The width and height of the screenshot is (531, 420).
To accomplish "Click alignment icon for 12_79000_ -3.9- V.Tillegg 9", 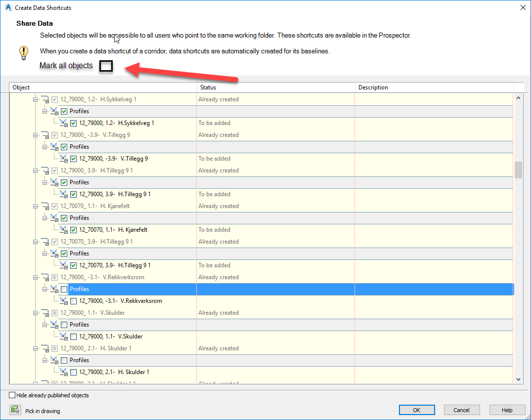I will point(45,135).
